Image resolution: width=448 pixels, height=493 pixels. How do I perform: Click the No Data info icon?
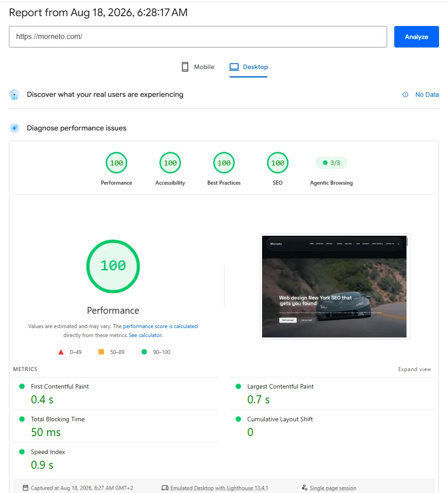[405, 95]
